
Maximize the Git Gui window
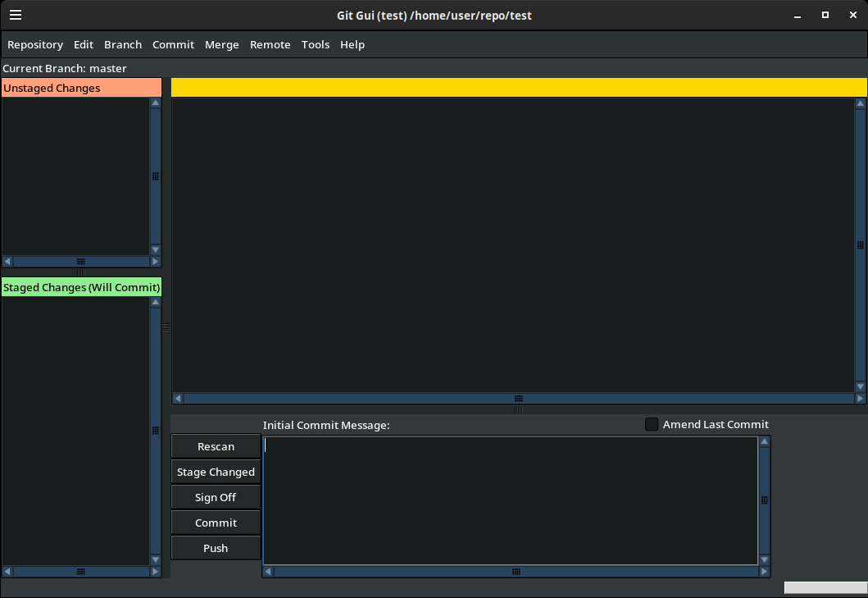pyautogui.click(x=825, y=15)
